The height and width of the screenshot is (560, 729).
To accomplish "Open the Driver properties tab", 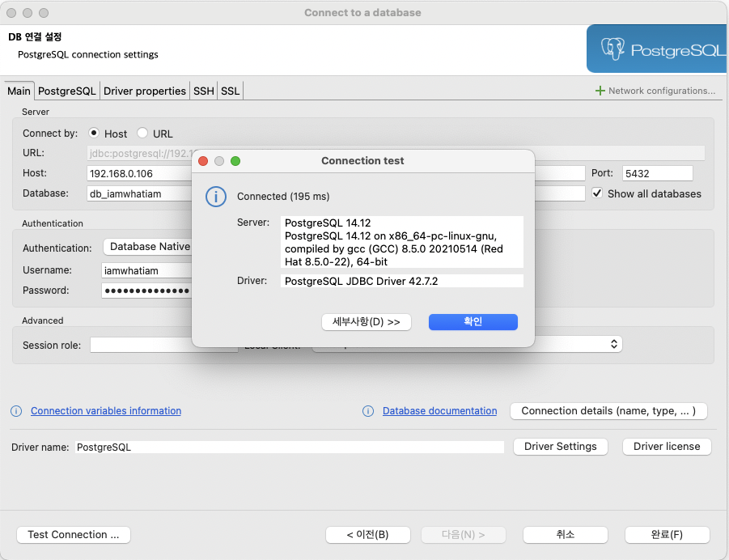I will tap(145, 91).
